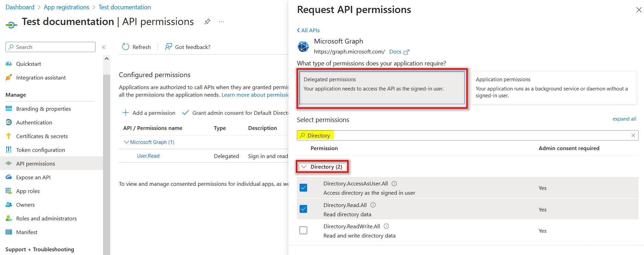The width and height of the screenshot is (644, 255).
Task: Click the Quickstart cloud icon
Action: click(9, 64)
